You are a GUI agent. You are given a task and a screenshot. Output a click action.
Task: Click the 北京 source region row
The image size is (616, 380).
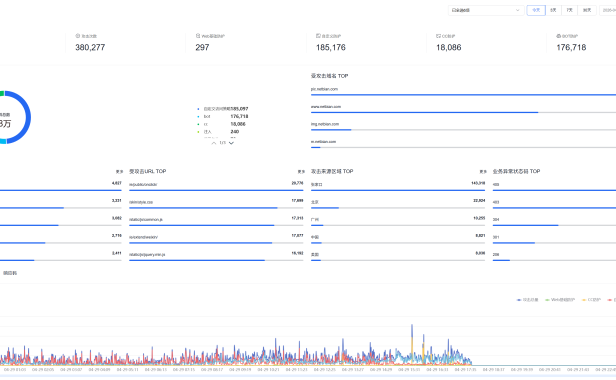pyautogui.click(x=398, y=204)
